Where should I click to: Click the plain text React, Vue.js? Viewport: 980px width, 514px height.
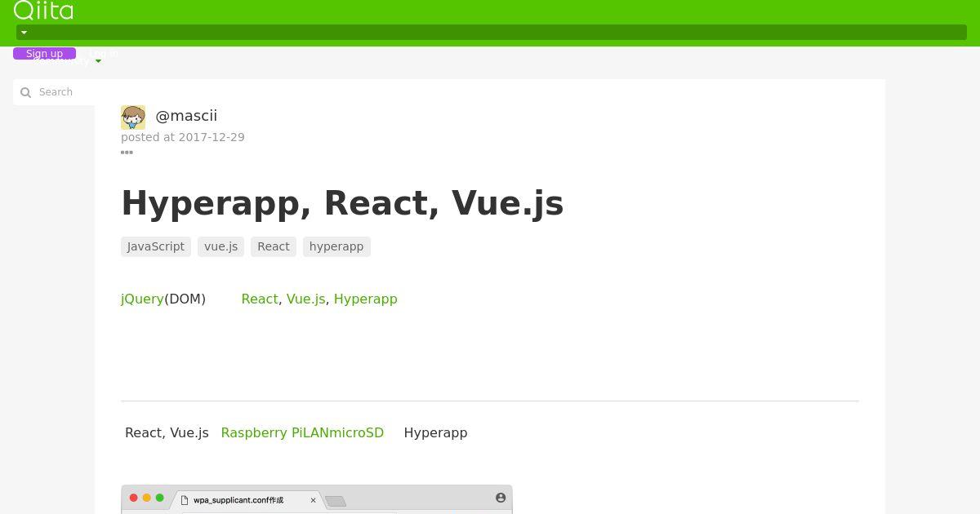point(167,432)
